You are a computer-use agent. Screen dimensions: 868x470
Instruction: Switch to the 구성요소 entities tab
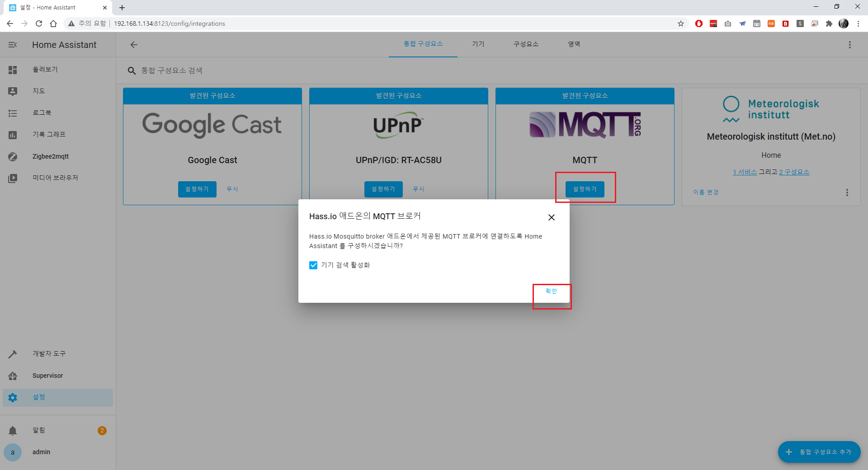coord(526,44)
